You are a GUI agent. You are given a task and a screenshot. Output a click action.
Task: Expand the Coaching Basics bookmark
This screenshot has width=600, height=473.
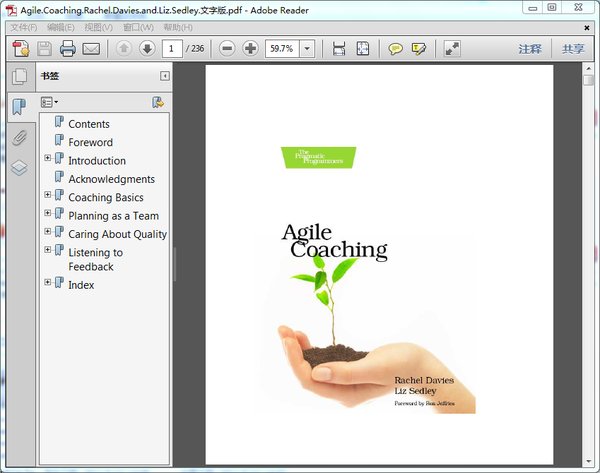47,194
